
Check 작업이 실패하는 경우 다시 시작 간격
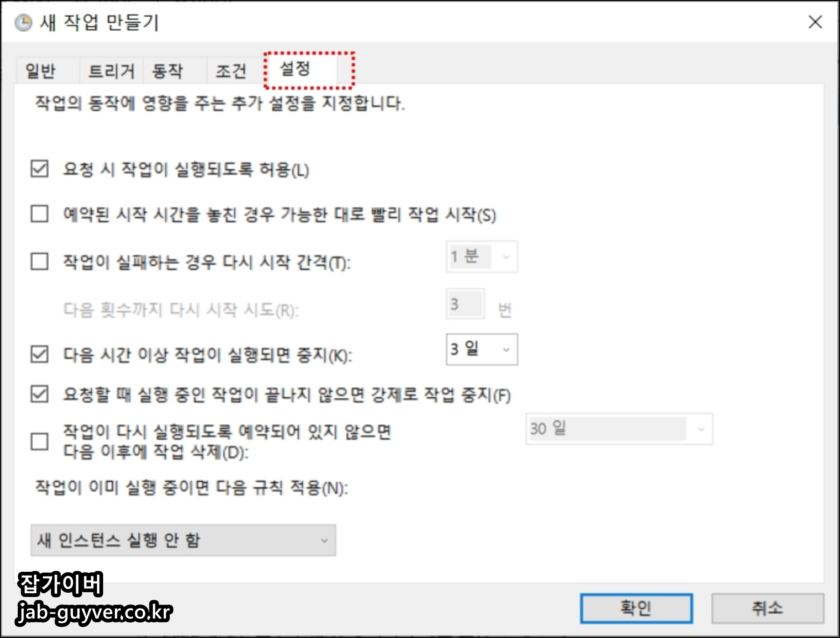pyautogui.click(x=40, y=261)
